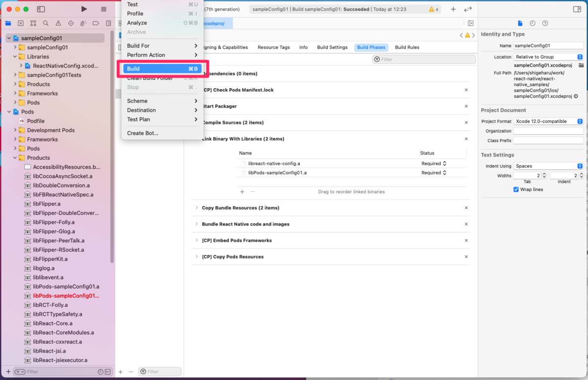This screenshot has width=588, height=380.
Task: Switch to the Info tab
Action: click(x=303, y=47)
